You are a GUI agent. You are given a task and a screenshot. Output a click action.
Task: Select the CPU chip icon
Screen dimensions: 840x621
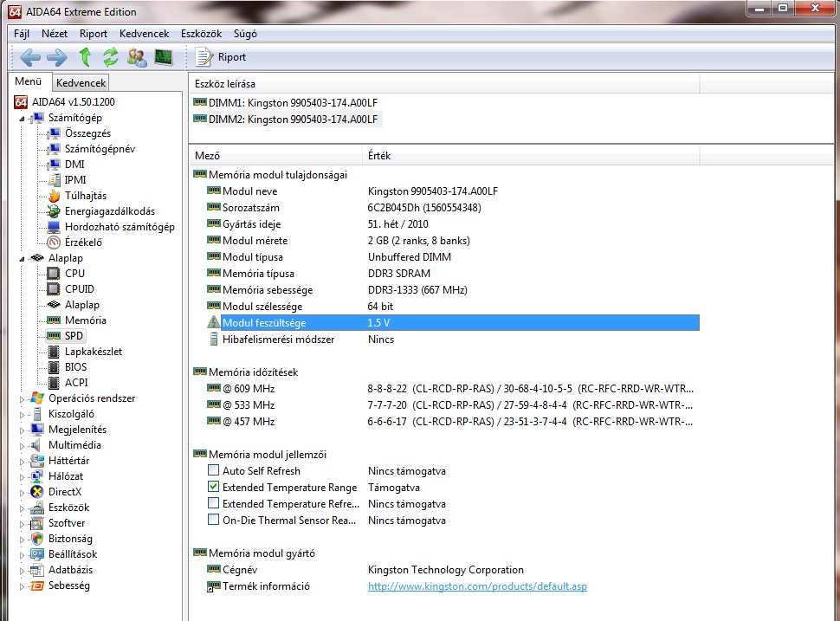click(54, 274)
